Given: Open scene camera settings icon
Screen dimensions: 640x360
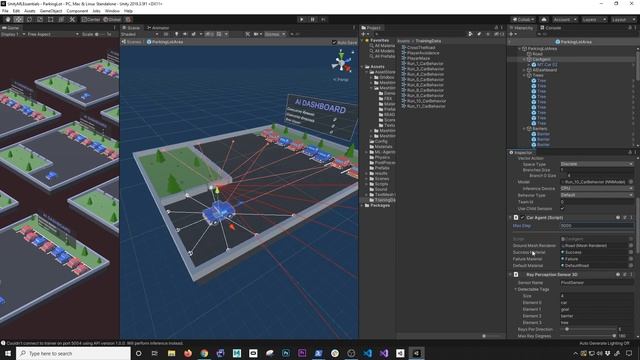Looking at the screenshot, I should [257, 34].
